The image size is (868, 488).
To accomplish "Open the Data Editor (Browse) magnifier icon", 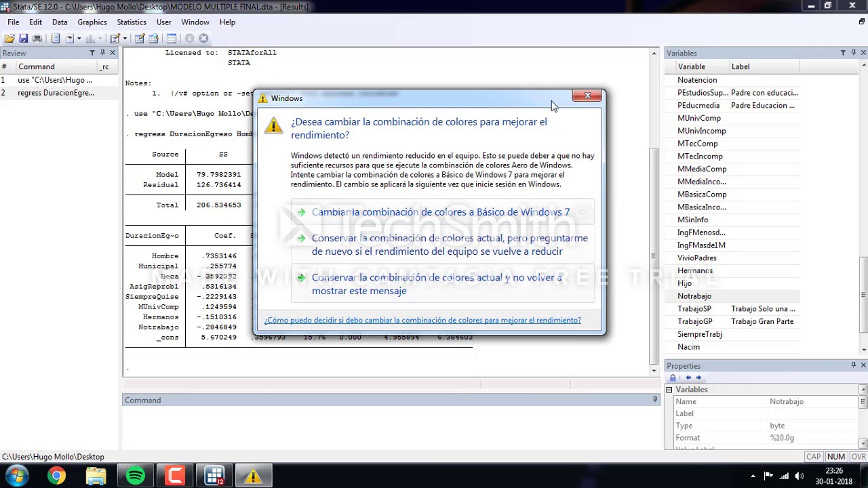I will (x=153, y=39).
